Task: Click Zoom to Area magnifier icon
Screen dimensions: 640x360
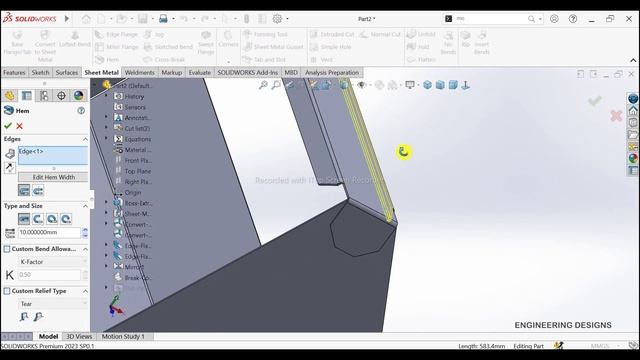Action: click(276, 85)
